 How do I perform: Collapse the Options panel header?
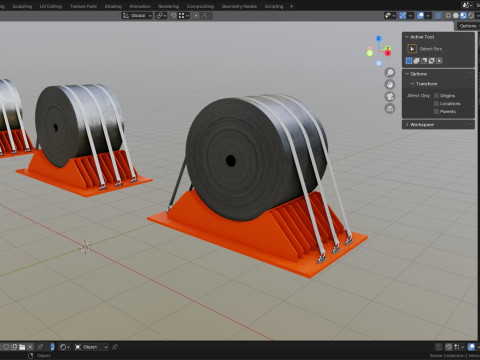[x=438, y=74]
